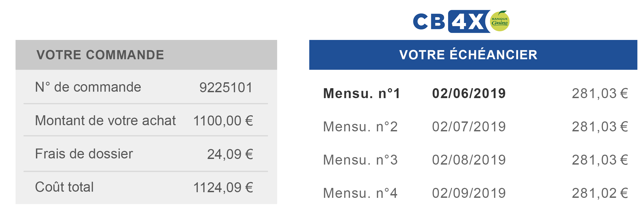This screenshot has height=219, width=644.
Task: Select the date 02/07/2019
Action: pyautogui.click(x=469, y=127)
